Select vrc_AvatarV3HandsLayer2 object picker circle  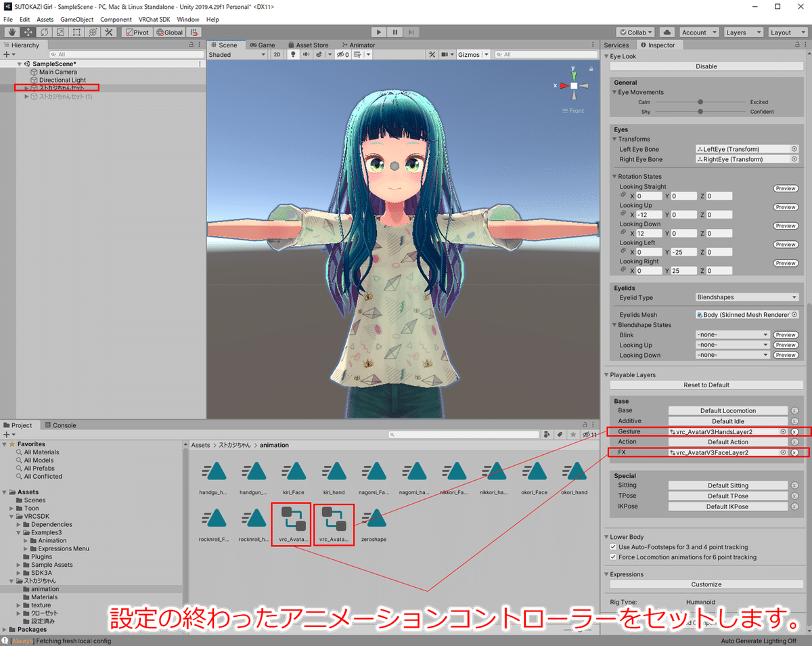[783, 431]
